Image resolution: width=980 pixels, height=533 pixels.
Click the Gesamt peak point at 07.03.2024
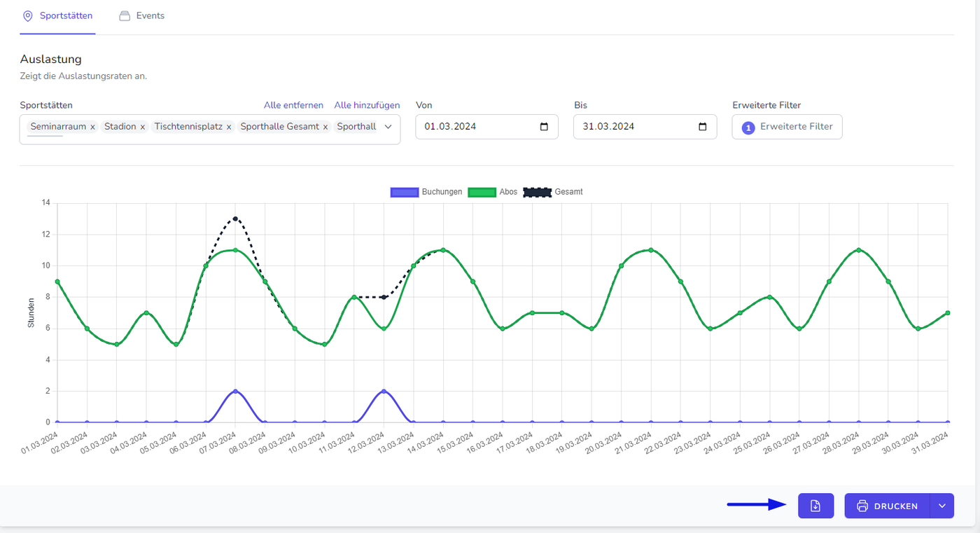pyautogui.click(x=235, y=219)
